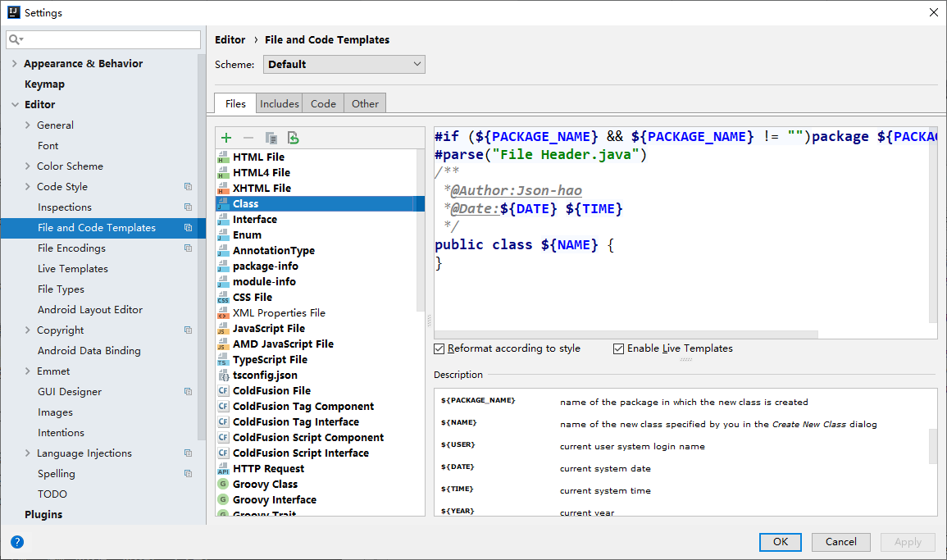The width and height of the screenshot is (947, 560).
Task: Collapse the Editor section
Action: 15,104
